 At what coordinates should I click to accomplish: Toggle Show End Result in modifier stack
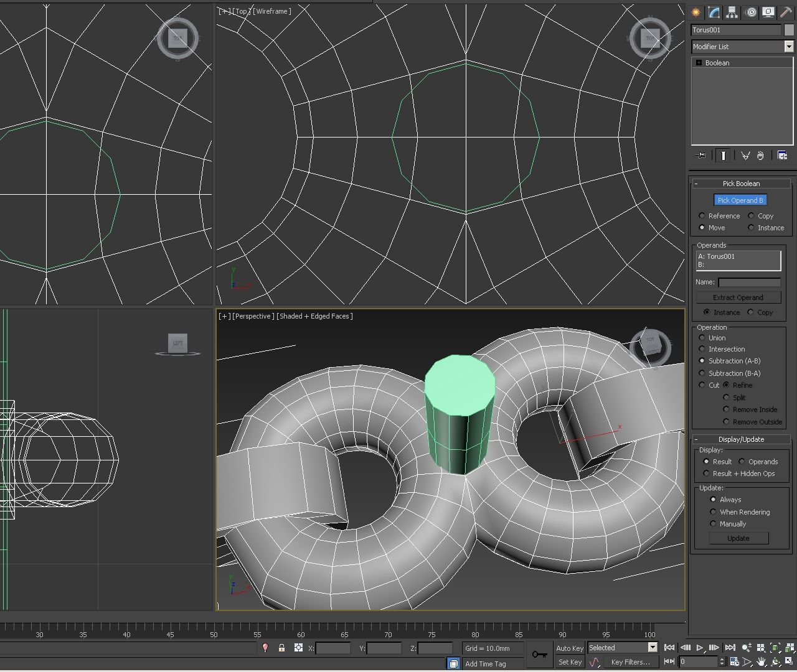click(722, 155)
